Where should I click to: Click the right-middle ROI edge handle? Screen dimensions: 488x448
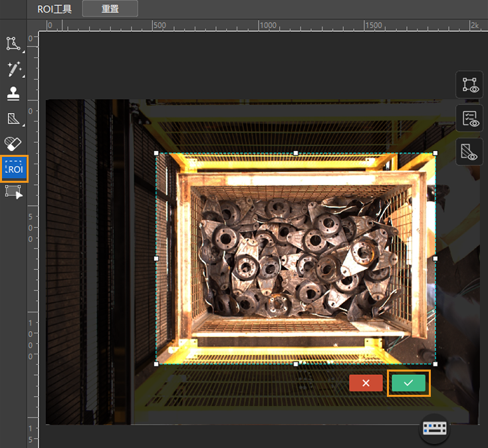coord(435,258)
